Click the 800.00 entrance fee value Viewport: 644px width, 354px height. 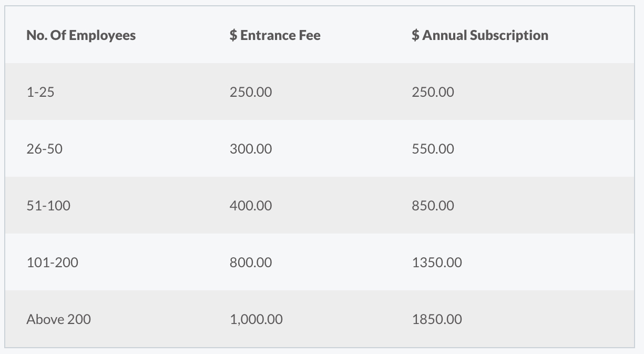click(x=251, y=262)
